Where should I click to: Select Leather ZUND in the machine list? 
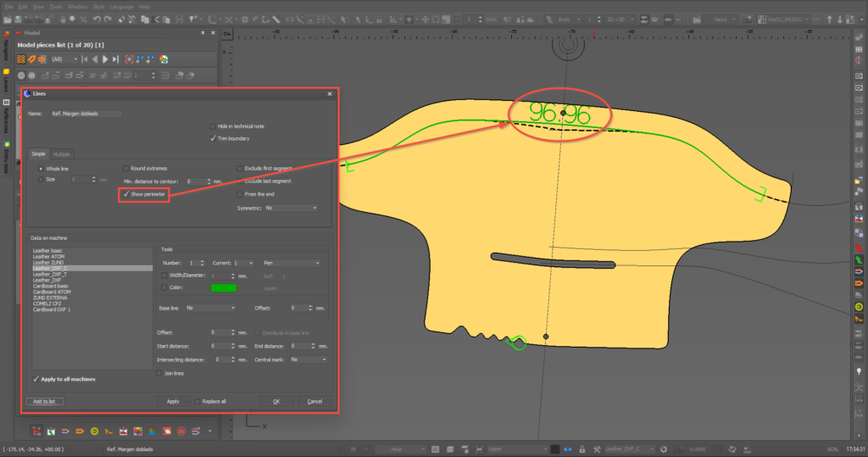pos(48,262)
